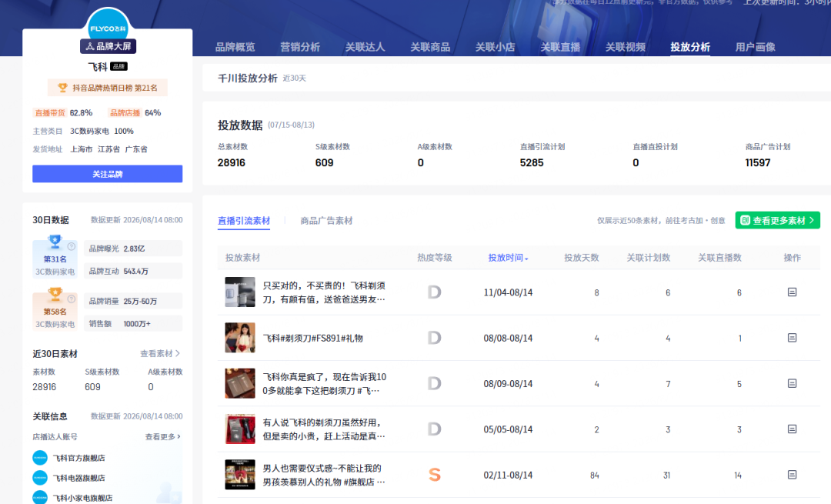Open the 关联达人 tab

click(365, 47)
